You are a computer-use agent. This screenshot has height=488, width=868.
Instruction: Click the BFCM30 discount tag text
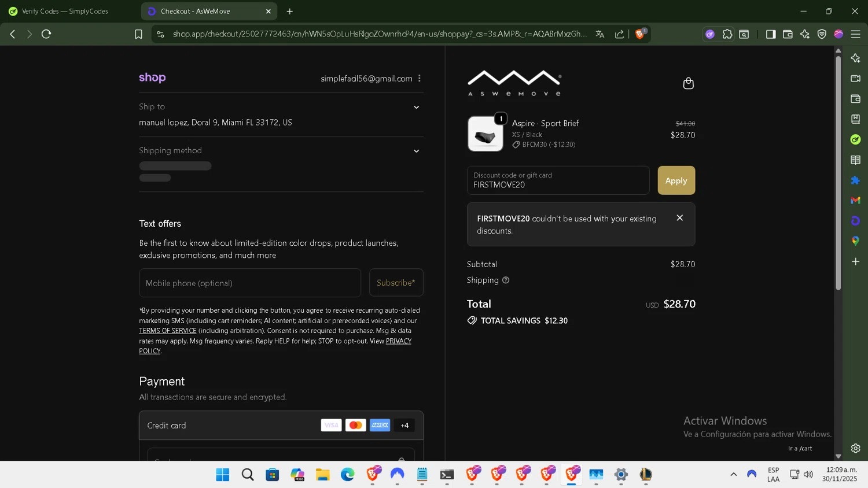pyautogui.click(x=549, y=145)
